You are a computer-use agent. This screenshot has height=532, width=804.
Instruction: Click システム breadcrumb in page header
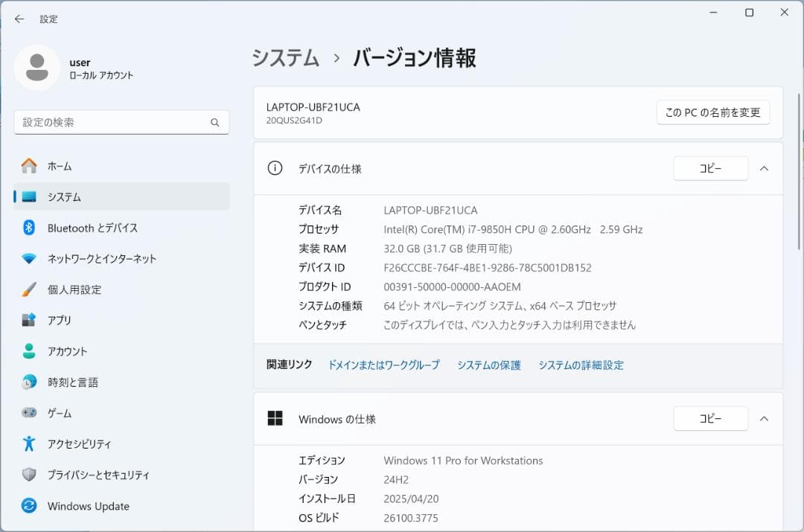(285, 58)
